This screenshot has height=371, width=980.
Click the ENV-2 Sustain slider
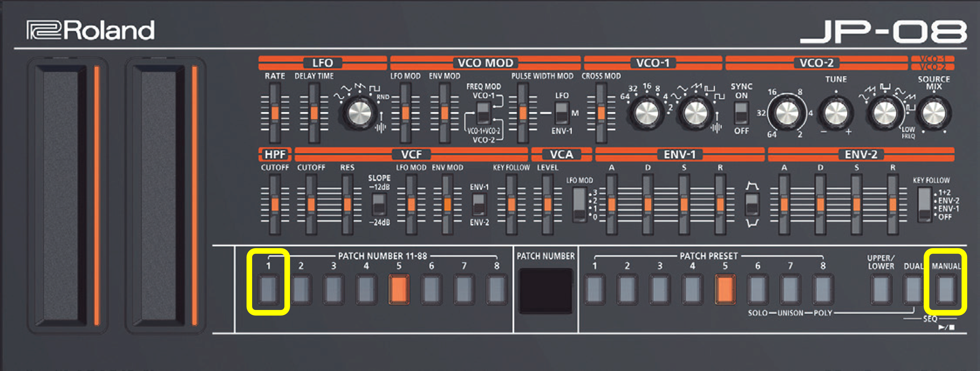(x=856, y=204)
